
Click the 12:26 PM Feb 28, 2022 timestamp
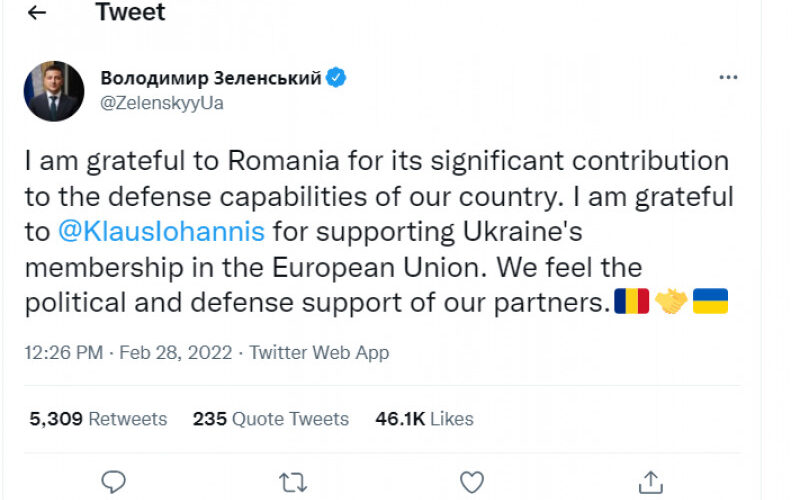point(130,352)
